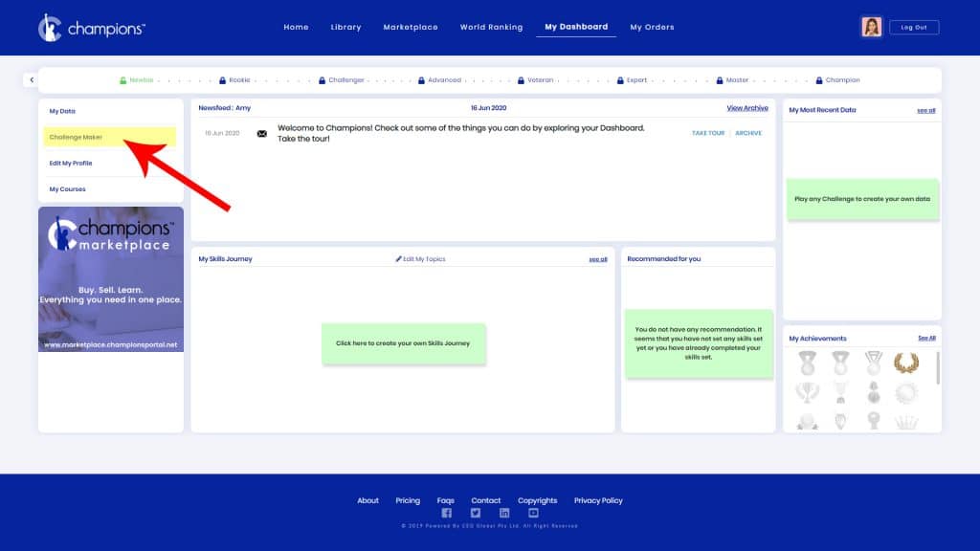This screenshot has width=980, height=551.
Task: Click the Log Out button
Action: [914, 27]
